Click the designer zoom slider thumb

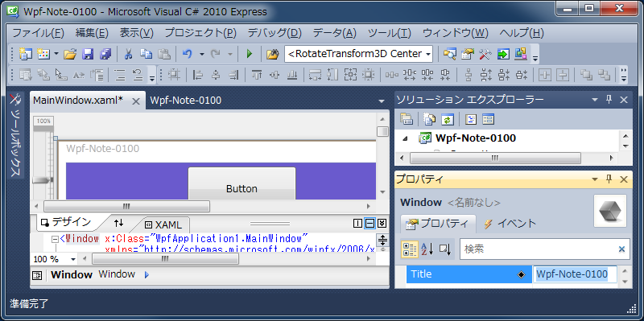(42, 179)
